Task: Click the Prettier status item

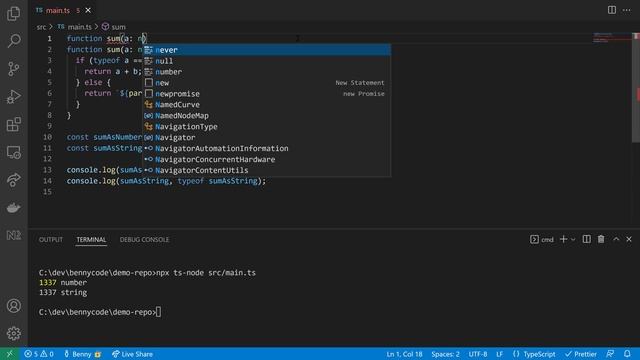Action: pos(581,354)
